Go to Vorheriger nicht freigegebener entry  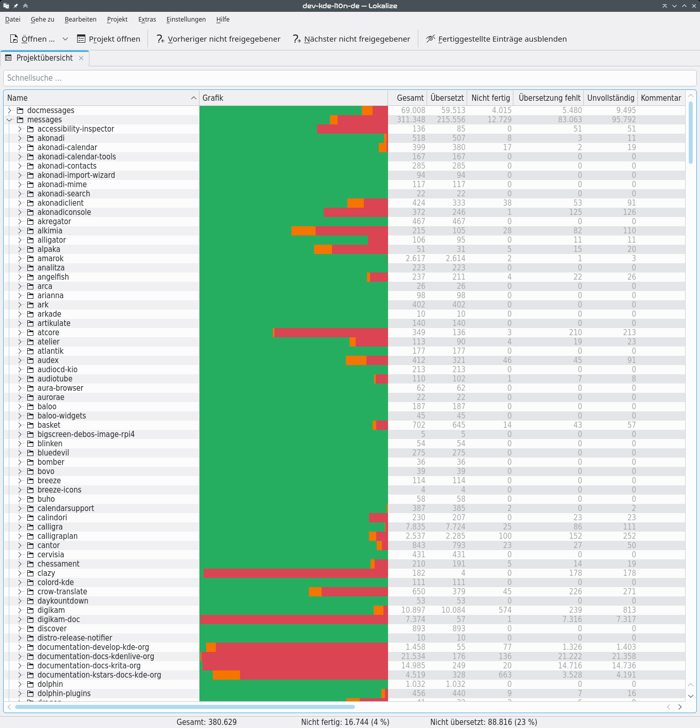(218, 39)
